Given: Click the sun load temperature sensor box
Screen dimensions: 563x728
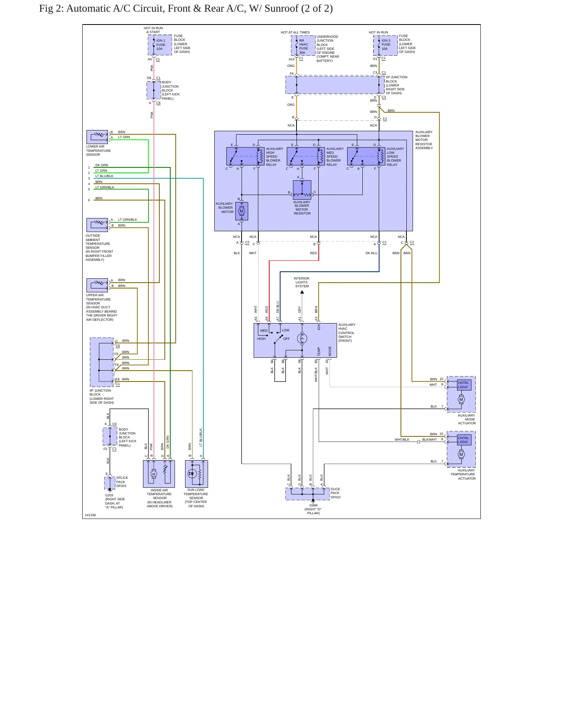Looking at the screenshot, I should [196, 474].
